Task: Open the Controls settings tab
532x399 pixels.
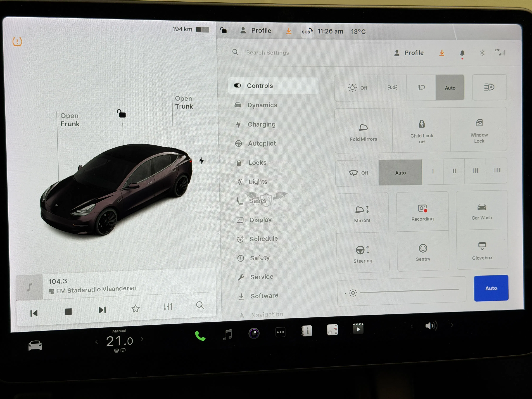Action: click(x=273, y=86)
